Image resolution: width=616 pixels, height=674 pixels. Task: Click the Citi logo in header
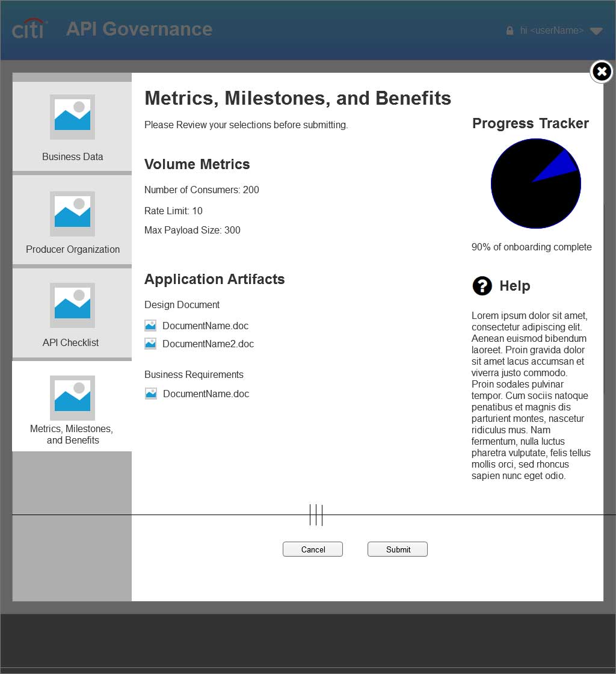tap(29, 29)
